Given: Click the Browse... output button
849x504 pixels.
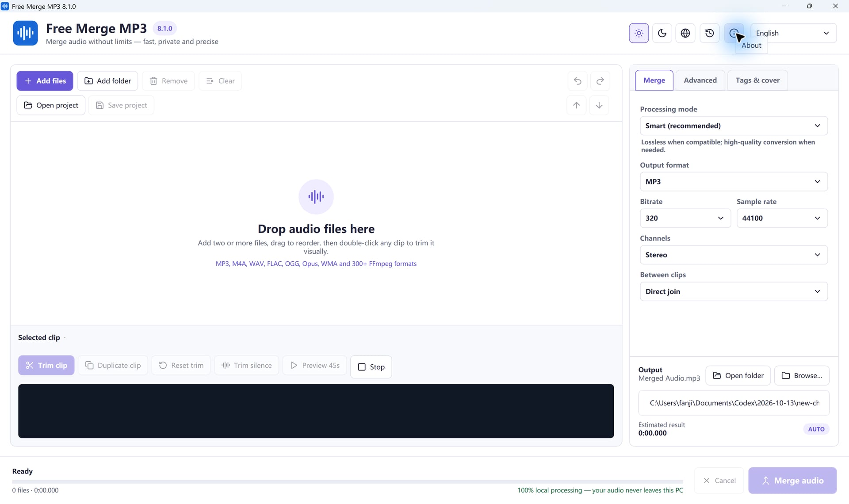Looking at the screenshot, I should pyautogui.click(x=802, y=376).
